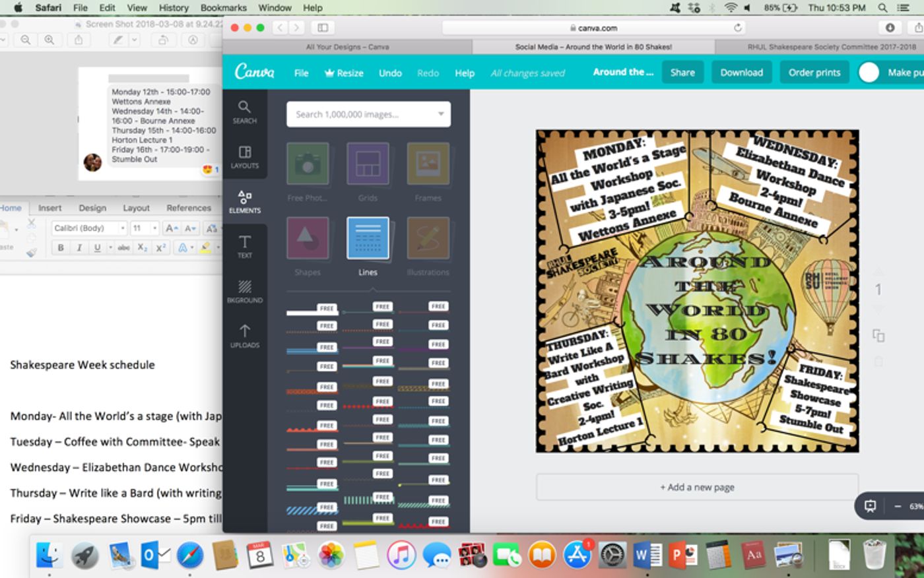
Task: Select the Around the World poster design
Action: pyautogui.click(x=697, y=291)
